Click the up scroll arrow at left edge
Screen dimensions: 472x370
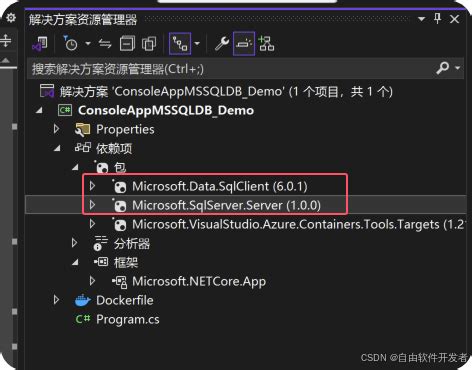tap(6, 61)
